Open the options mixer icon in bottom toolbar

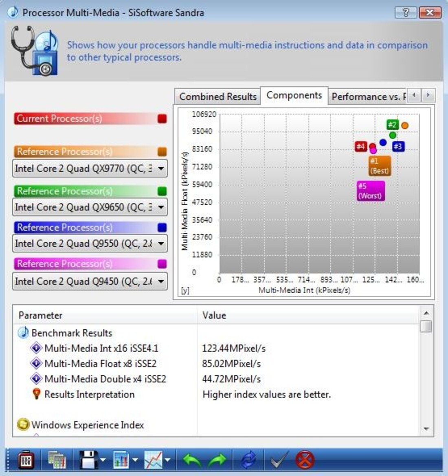tap(26, 460)
